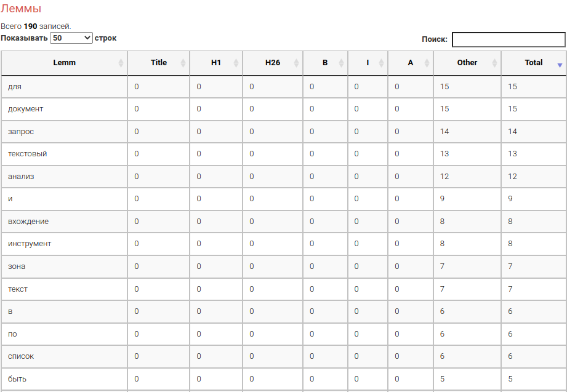Sort table by Total header text
The width and height of the screenshot is (575, 392).
[x=533, y=63]
